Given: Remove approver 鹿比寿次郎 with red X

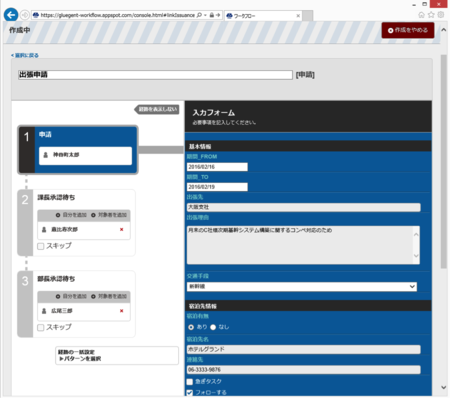Looking at the screenshot, I should coord(121,229).
